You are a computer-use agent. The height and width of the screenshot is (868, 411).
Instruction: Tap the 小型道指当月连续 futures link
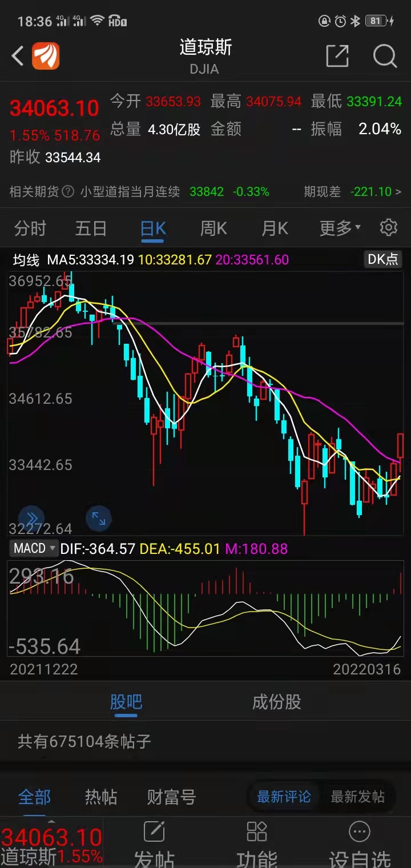130,192
